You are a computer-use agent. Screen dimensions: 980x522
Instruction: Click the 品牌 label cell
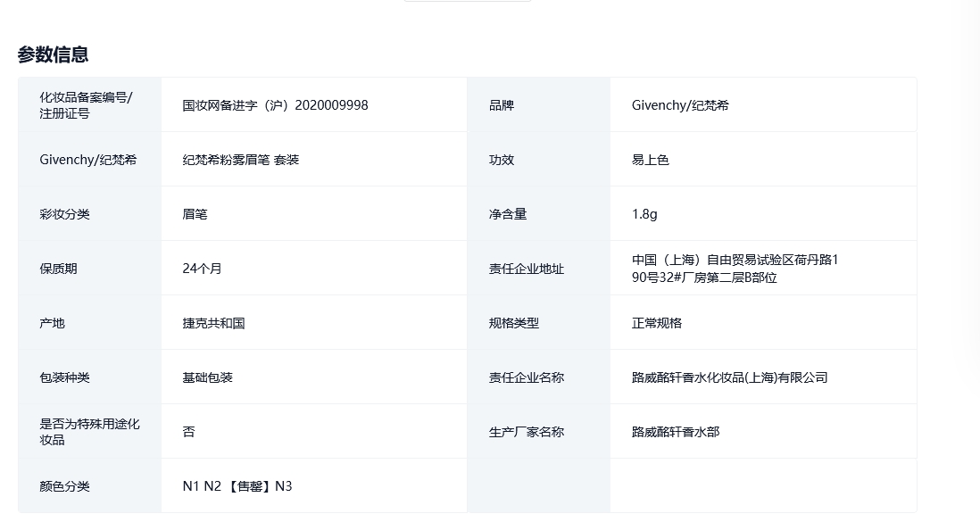(502, 105)
